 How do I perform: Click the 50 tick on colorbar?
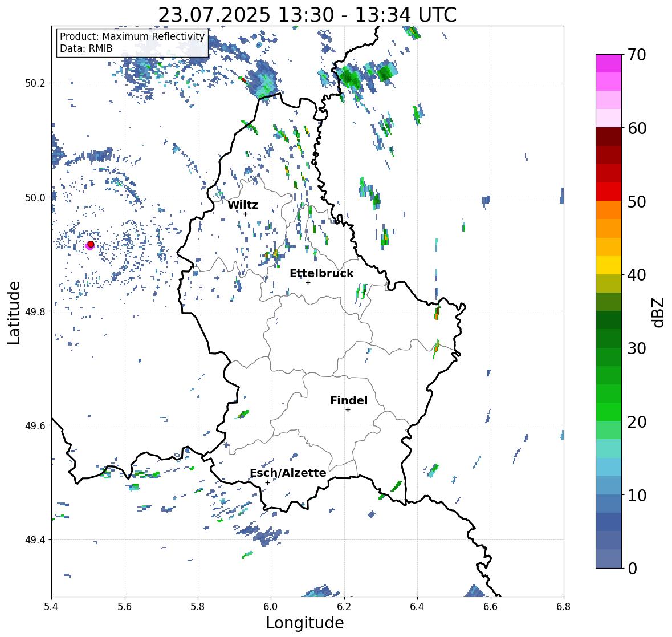(x=636, y=202)
